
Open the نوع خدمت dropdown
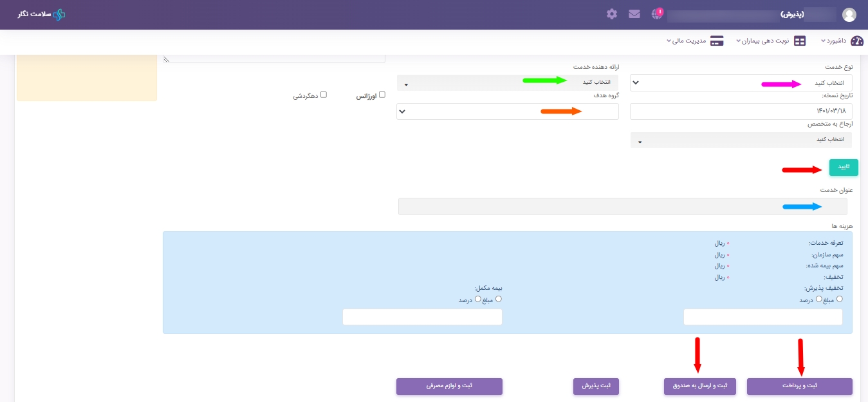coord(741,83)
